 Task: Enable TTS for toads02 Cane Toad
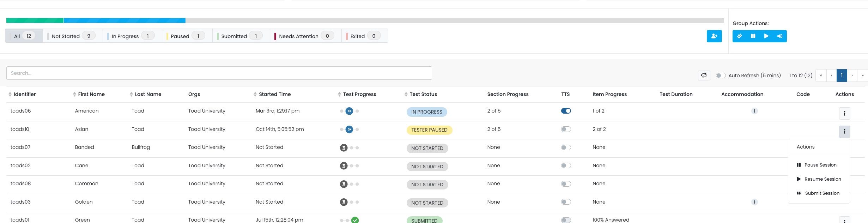(x=566, y=165)
